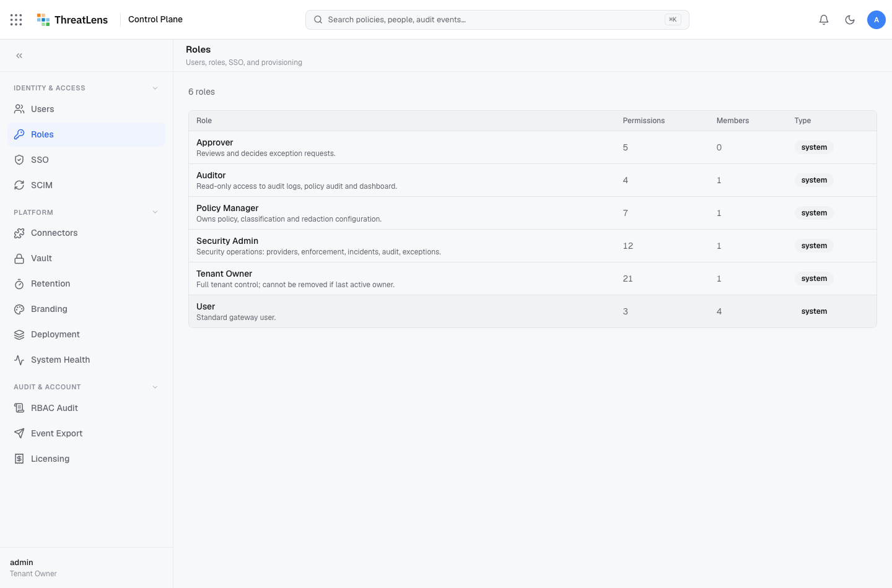Open the Approver role row
This screenshot has height=588, width=892.
(533, 147)
